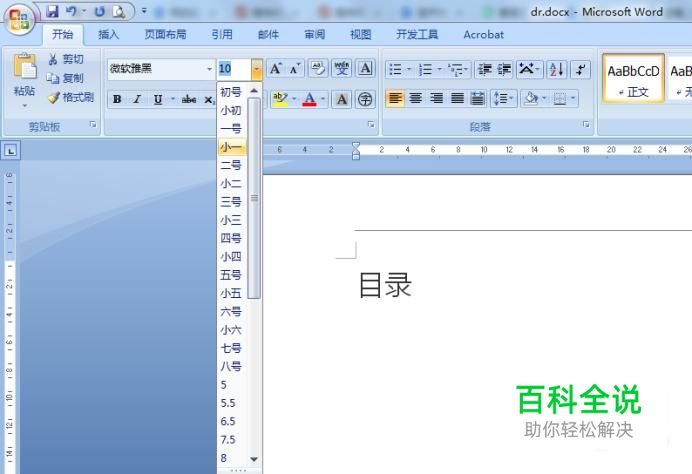
Task: Apply bullet list
Action: coord(395,69)
